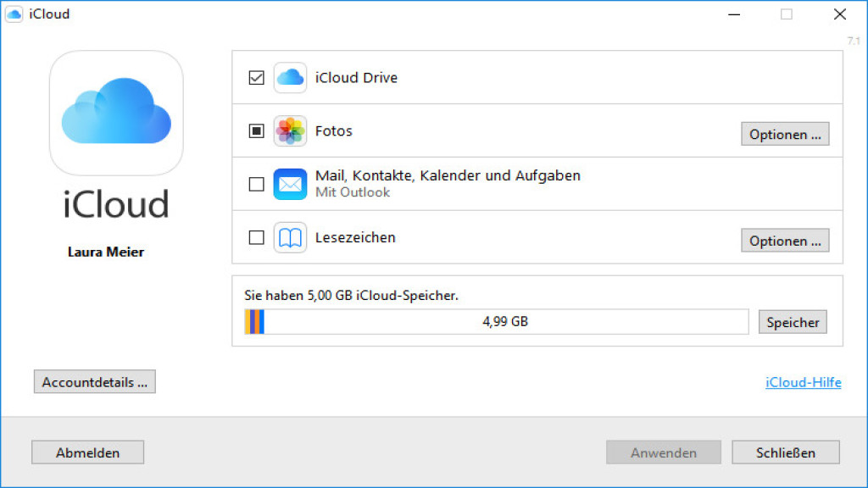
Task: Disable the iCloud Drive checkbox
Action: tap(255, 76)
